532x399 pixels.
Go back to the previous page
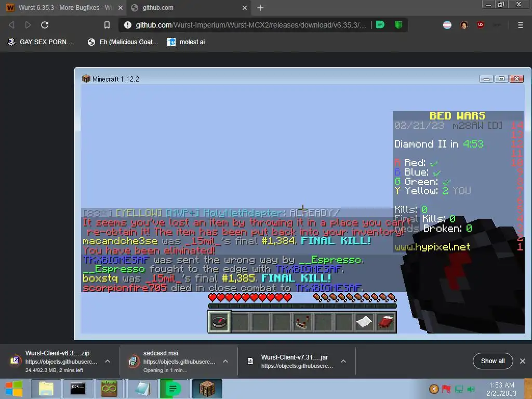pyautogui.click(x=11, y=25)
